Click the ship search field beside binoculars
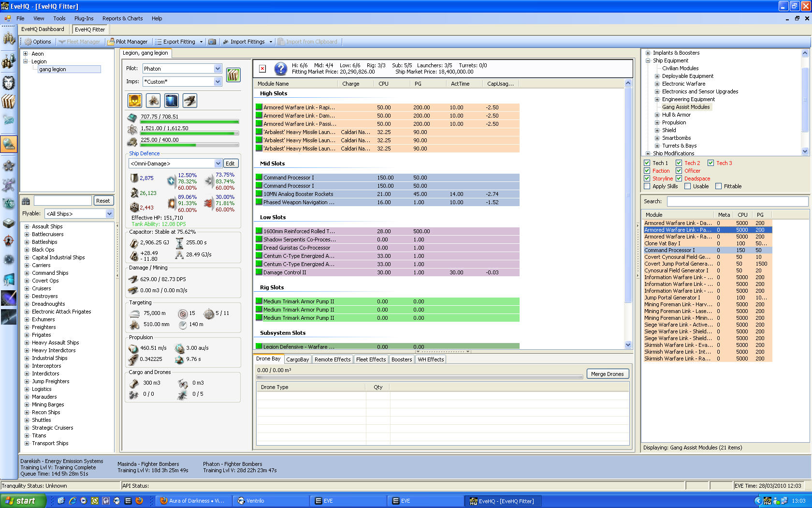812x508 pixels. [x=62, y=201]
